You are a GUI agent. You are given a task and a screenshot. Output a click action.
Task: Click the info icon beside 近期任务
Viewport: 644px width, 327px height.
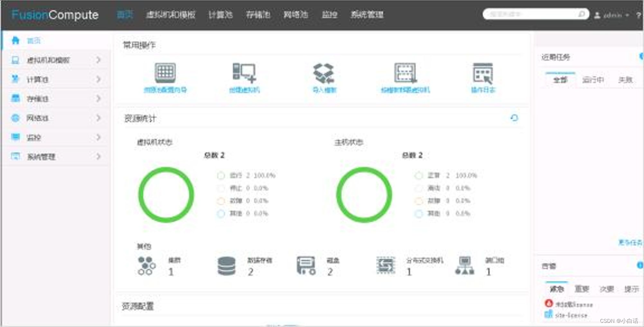641,56
